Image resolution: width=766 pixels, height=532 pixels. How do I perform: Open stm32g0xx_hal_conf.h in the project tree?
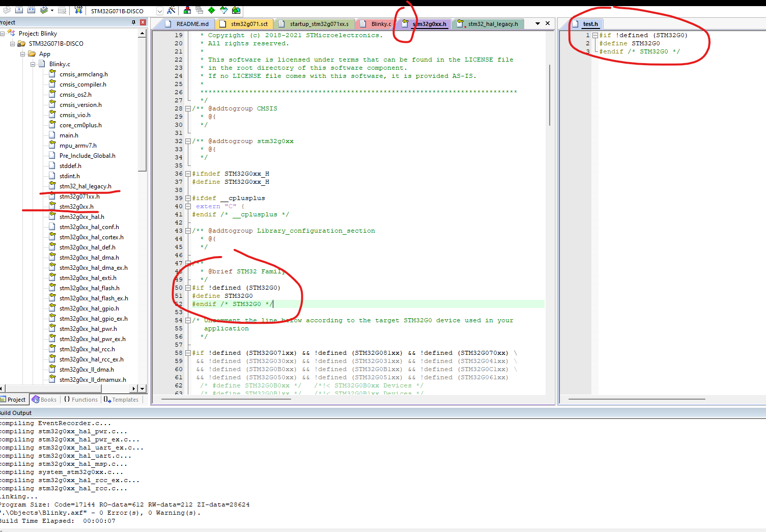tap(89, 227)
